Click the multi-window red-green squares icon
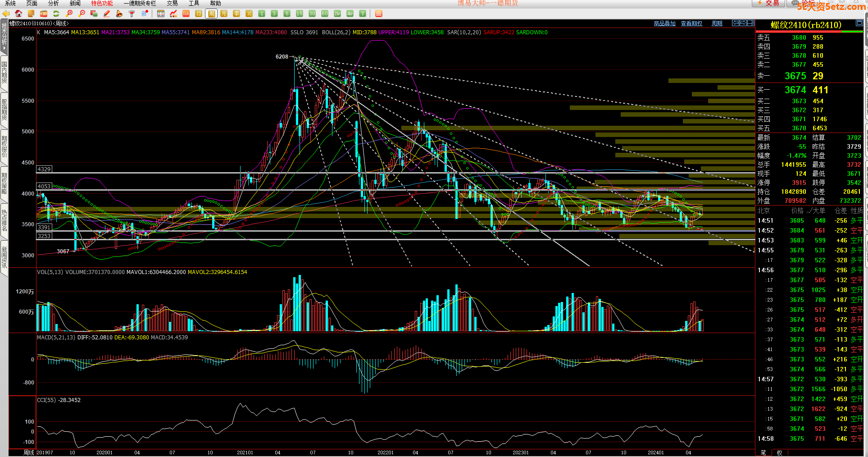This screenshot has height=457, width=868. (x=94, y=14)
